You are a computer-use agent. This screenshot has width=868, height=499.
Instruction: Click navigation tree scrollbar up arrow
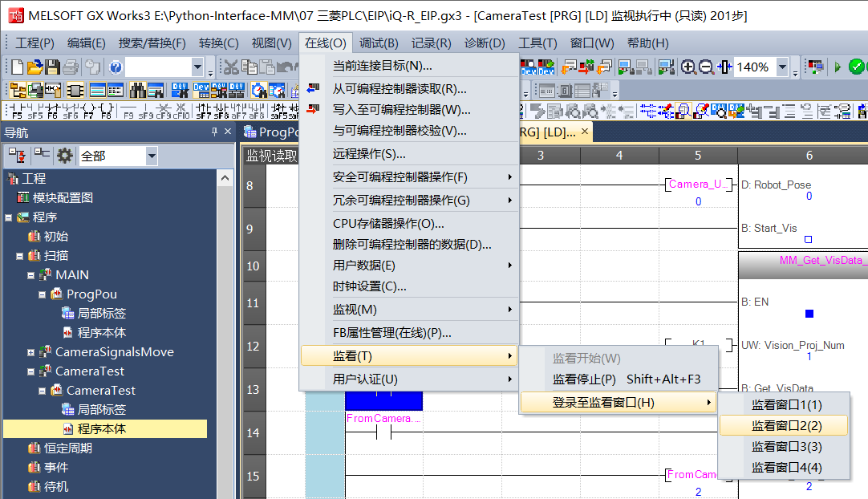[x=225, y=178]
